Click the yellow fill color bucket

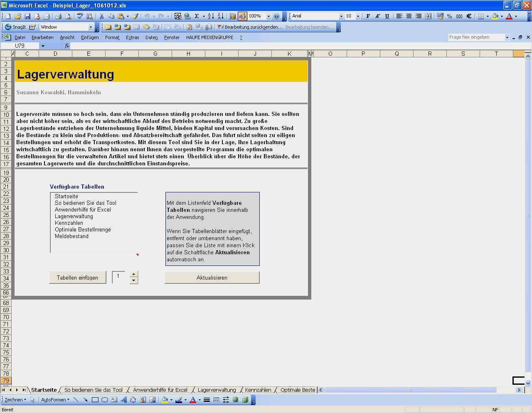[x=495, y=16]
